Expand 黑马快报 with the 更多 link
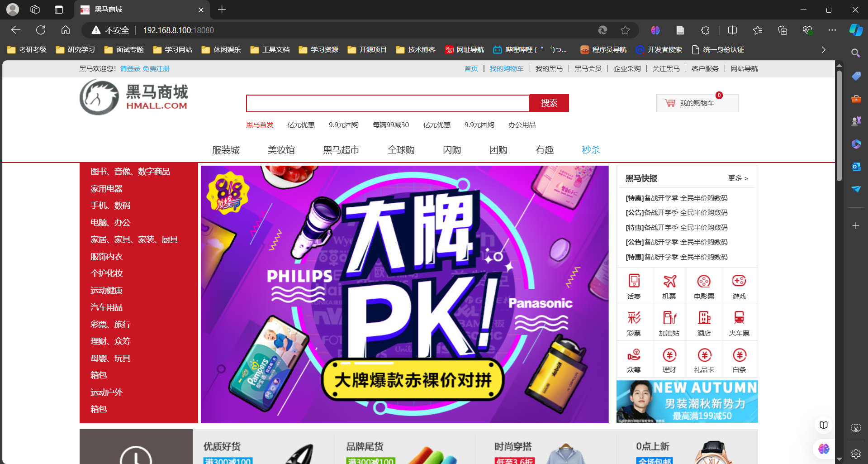The height and width of the screenshot is (464, 868). [x=738, y=178]
